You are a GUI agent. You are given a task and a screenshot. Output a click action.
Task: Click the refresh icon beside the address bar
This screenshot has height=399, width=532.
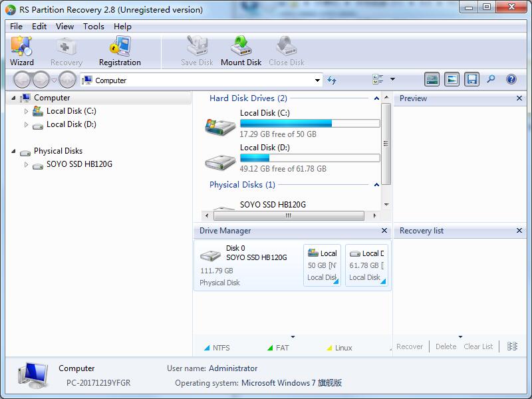pyautogui.click(x=331, y=78)
